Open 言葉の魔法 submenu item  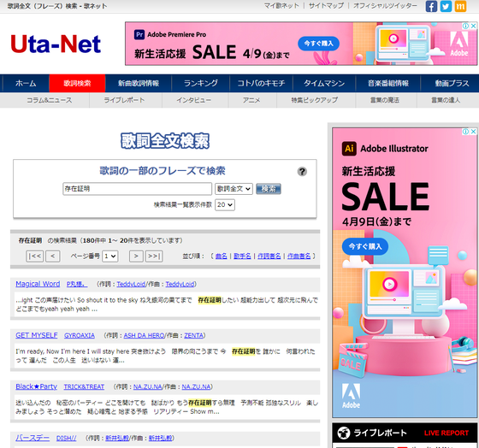385,100
